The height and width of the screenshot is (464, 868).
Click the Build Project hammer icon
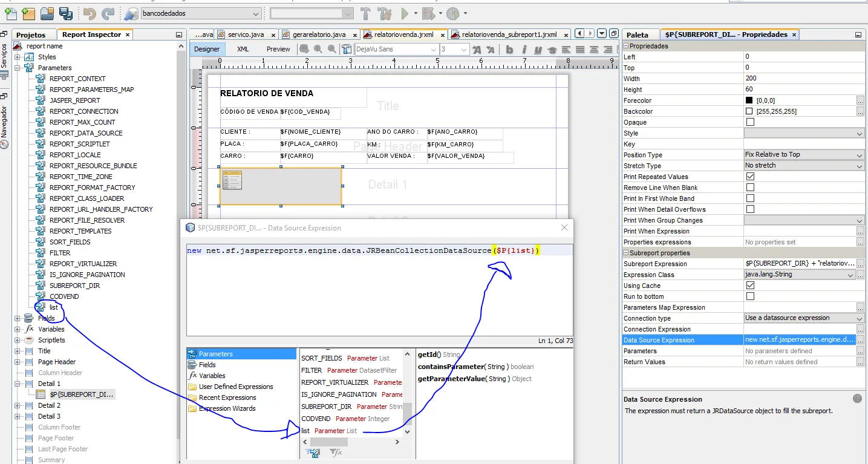coord(365,13)
